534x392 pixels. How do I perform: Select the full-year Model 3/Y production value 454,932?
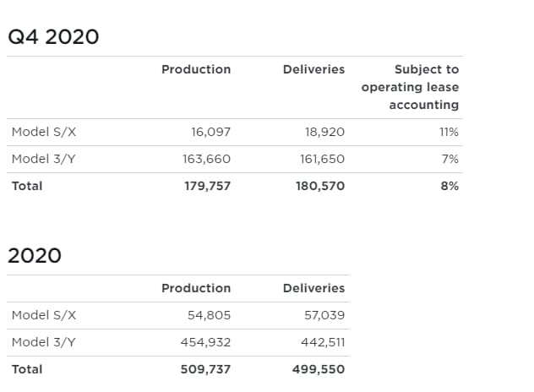(x=207, y=342)
